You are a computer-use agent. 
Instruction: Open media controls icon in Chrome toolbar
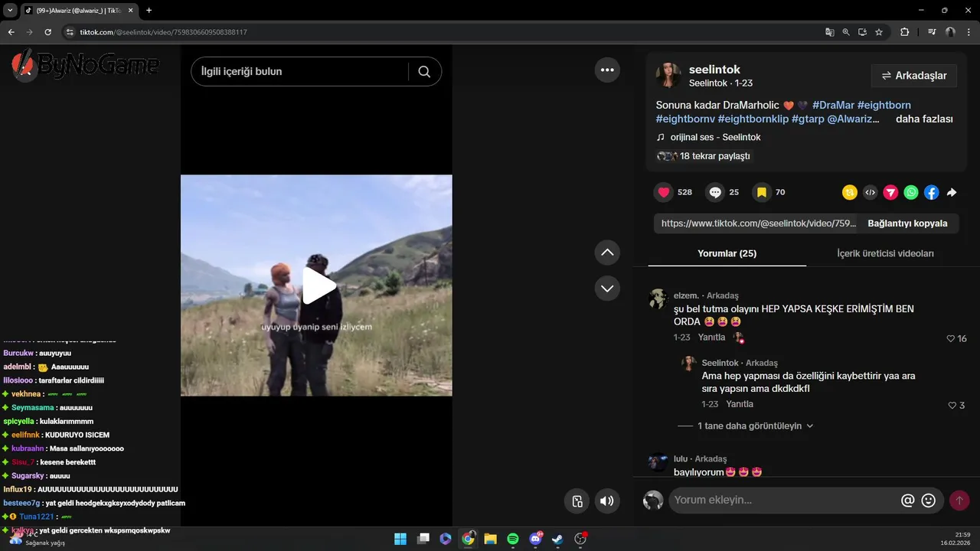[932, 32]
